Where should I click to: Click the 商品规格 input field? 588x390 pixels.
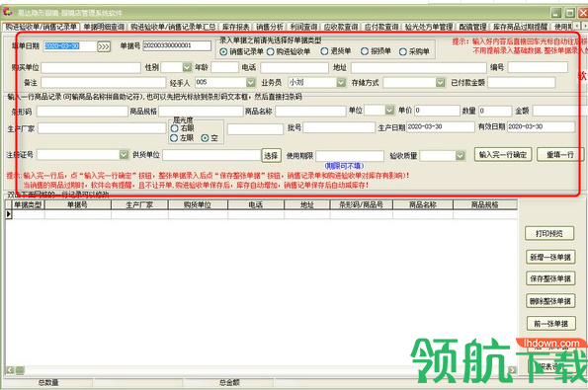201,112
